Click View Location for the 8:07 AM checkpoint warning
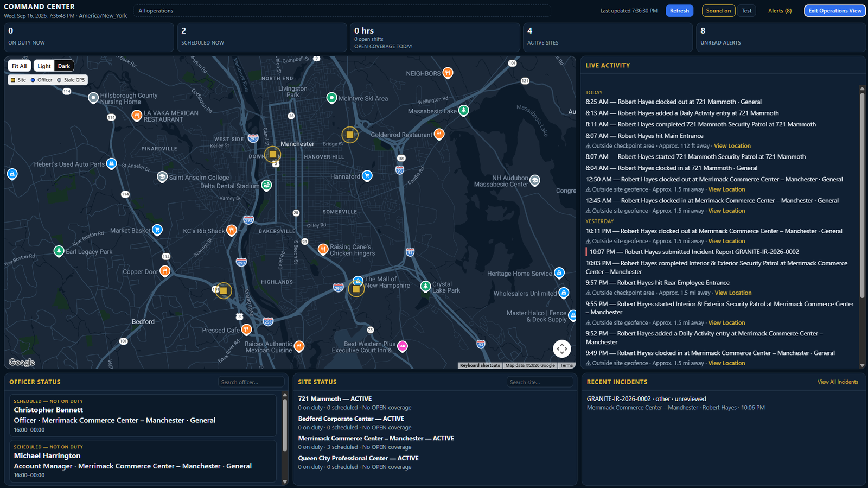868x488 pixels. [x=732, y=146]
